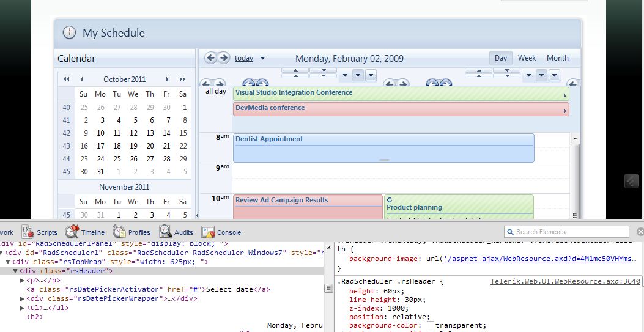Select the rsDatePickerActivator anchor line
Image resolution: width=644 pixels, height=332 pixels.
[x=148, y=289]
